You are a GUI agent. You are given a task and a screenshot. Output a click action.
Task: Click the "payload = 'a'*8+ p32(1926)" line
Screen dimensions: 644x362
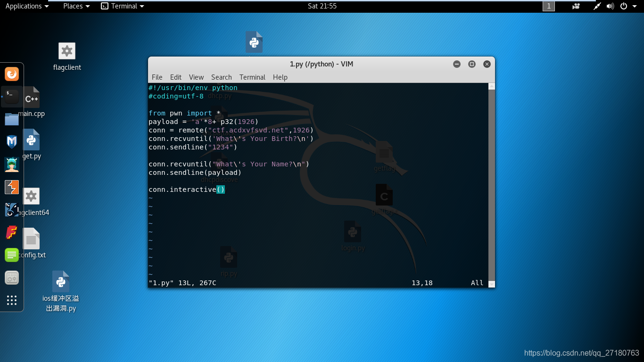pyautogui.click(x=203, y=122)
